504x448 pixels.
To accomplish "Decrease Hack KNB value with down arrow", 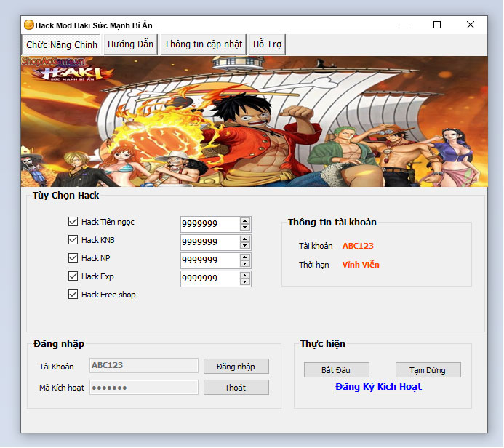I will (x=245, y=246).
